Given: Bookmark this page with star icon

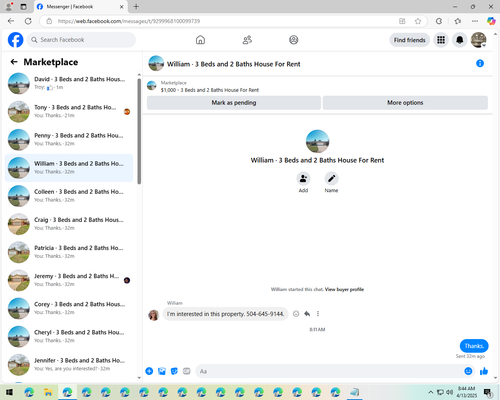Looking at the screenshot, I should (x=418, y=21).
